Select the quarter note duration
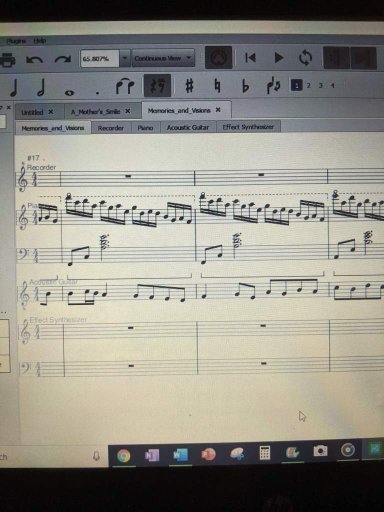Image resolution: width=384 pixels, height=512 pixels. tap(14, 88)
